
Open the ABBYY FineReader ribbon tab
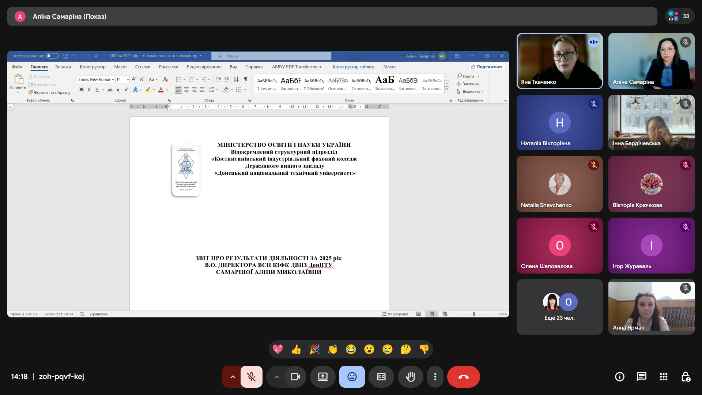pyautogui.click(x=297, y=67)
